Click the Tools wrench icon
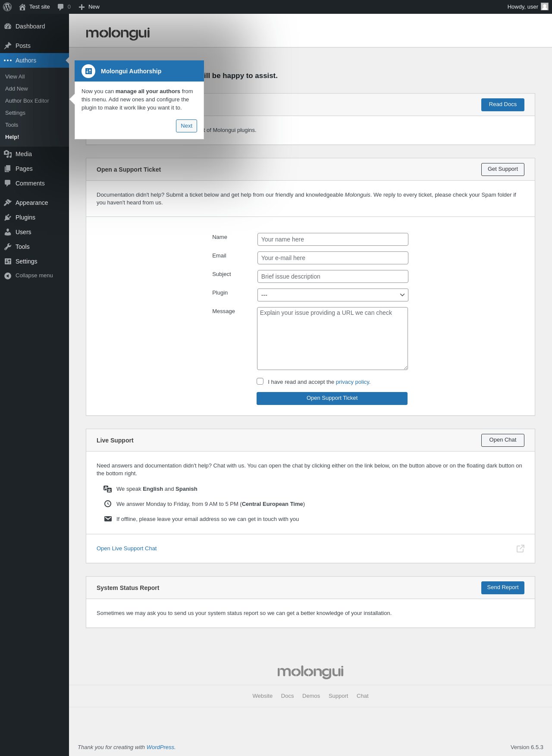Screen dimensions: 552x756 point(8,247)
